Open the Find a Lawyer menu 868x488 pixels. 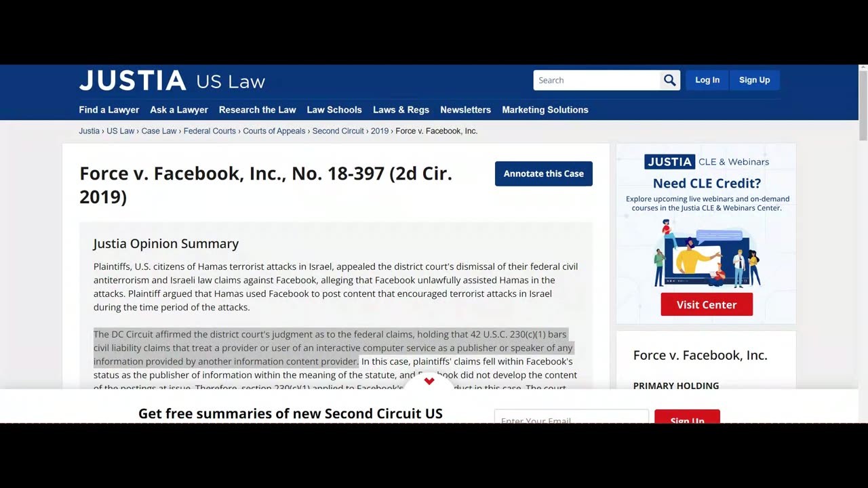coord(109,110)
